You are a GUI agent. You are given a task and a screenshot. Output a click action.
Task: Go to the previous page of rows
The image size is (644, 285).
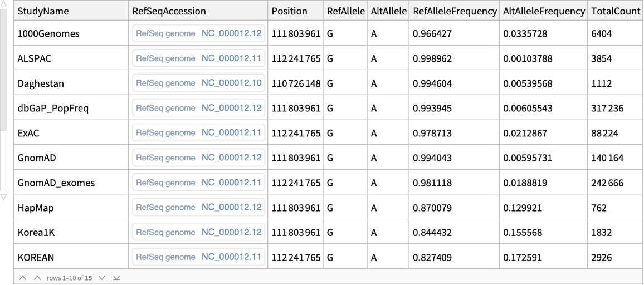pos(37,277)
